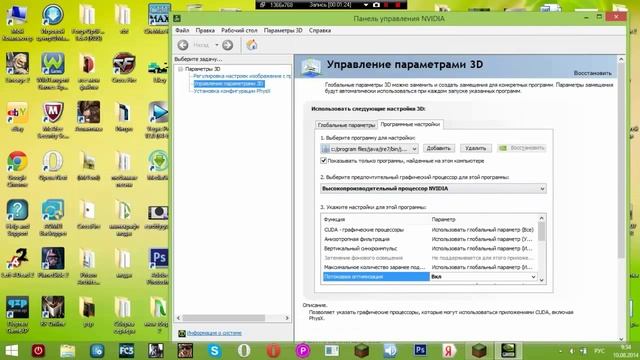640x360 pixels.
Task: Select Регулировка настроек изображения tree item
Action: [x=242, y=76]
